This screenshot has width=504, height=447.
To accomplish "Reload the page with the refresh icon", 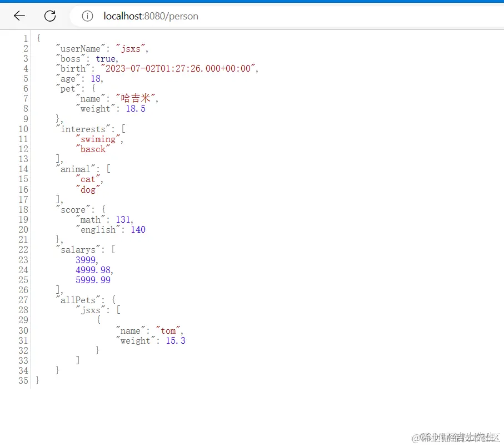I will pos(50,16).
